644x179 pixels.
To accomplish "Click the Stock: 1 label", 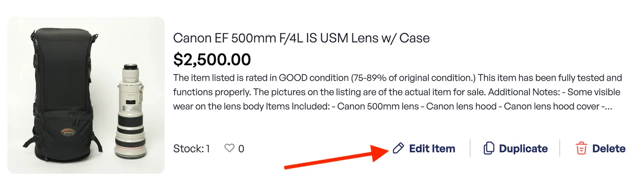I will pos(192,149).
